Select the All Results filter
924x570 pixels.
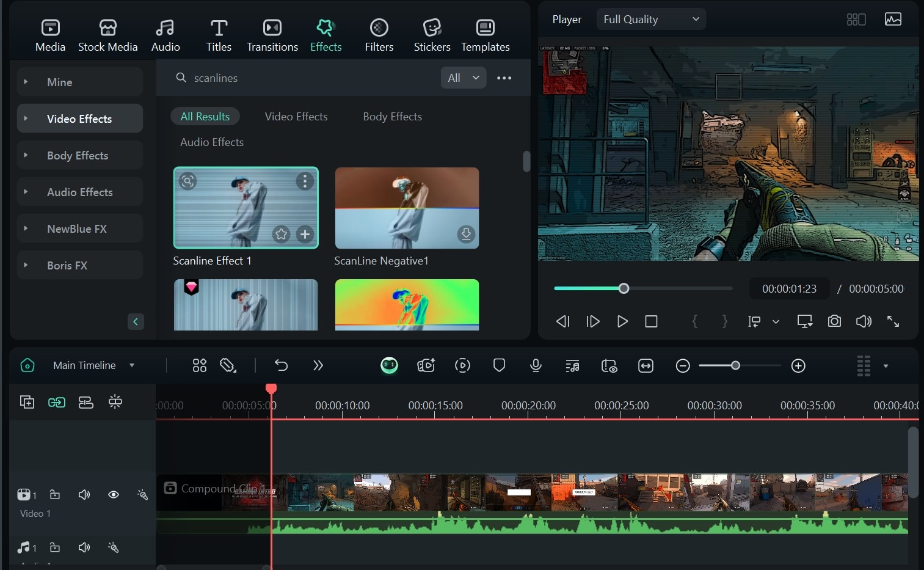(x=205, y=116)
